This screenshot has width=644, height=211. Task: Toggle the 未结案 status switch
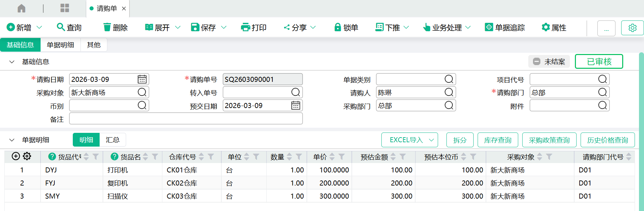pos(537,62)
